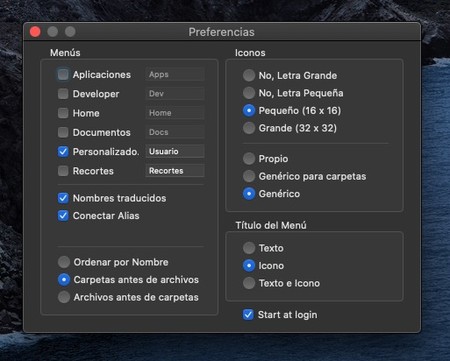Select Genérico para carpetas
This screenshot has height=361, width=450.
(x=249, y=176)
